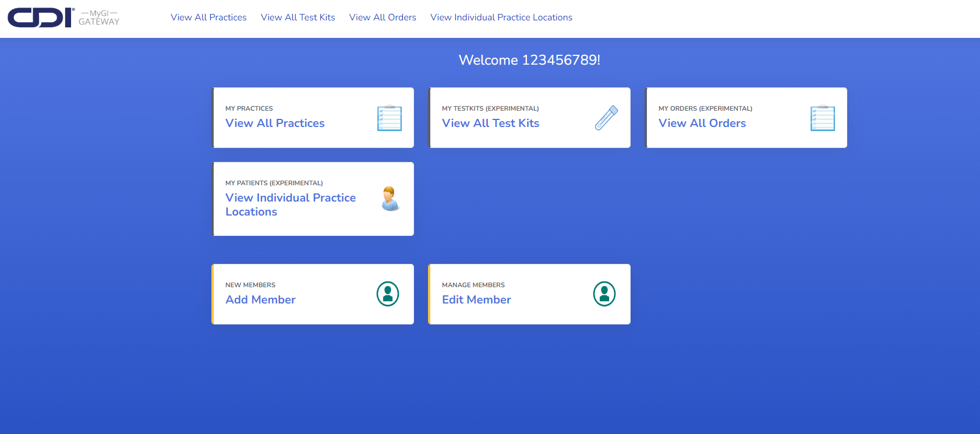Click the clipboard icon in My Practices card
The width and height of the screenshot is (980, 434).
click(x=389, y=118)
